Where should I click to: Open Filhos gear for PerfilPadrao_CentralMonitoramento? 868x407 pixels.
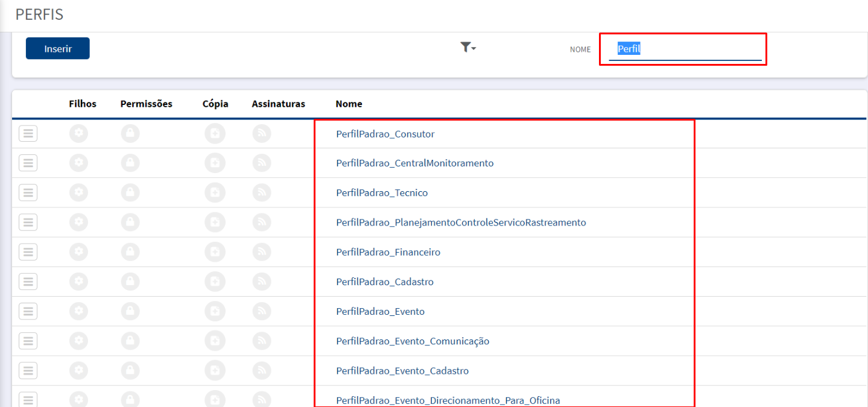[x=78, y=163]
